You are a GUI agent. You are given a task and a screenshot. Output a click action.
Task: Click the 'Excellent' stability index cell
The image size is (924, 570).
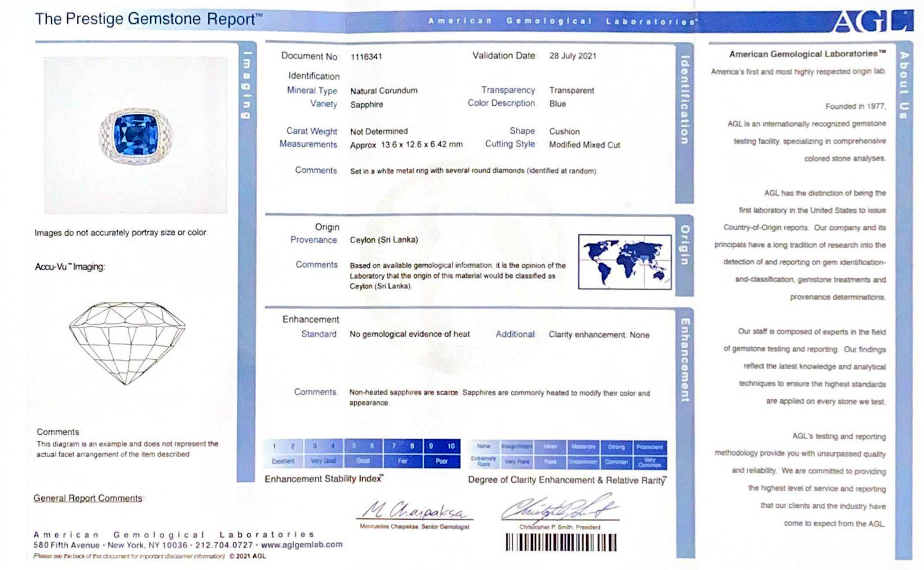283,461
